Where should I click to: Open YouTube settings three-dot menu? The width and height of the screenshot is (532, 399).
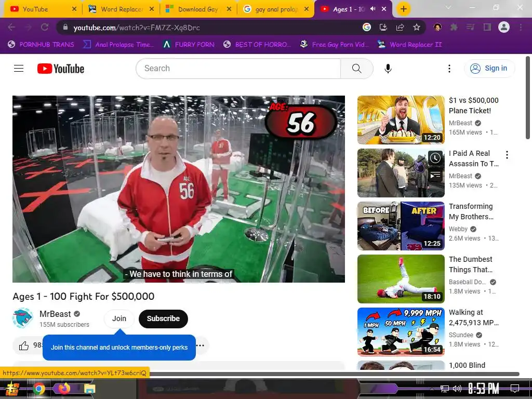pos(449,69)
